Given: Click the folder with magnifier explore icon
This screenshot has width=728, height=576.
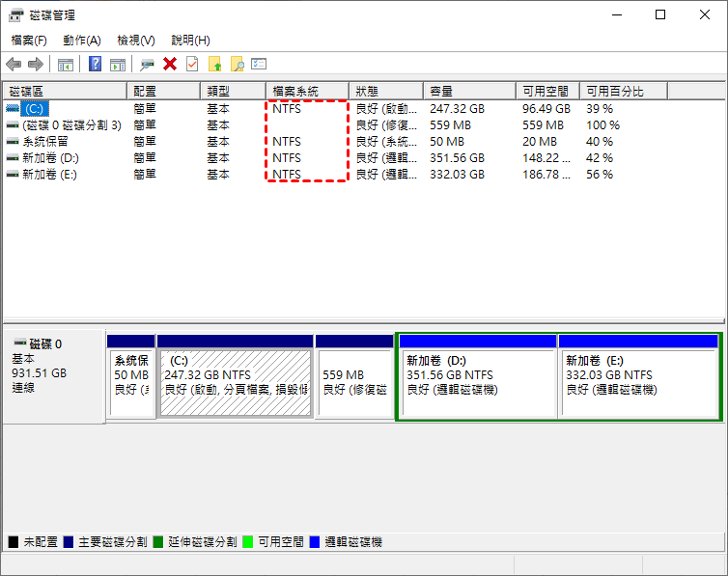Looking at the screenshot, I should [x=238, y=64].
